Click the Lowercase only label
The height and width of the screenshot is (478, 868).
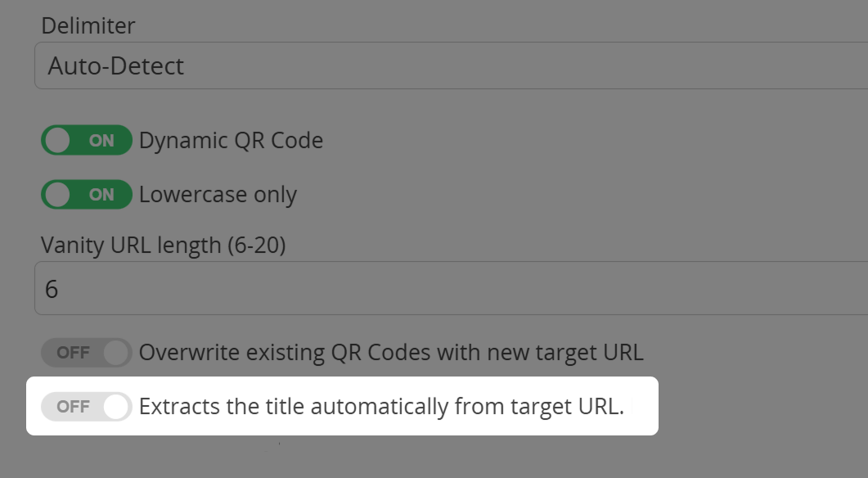pyautogui.click(x=218, y=194)
